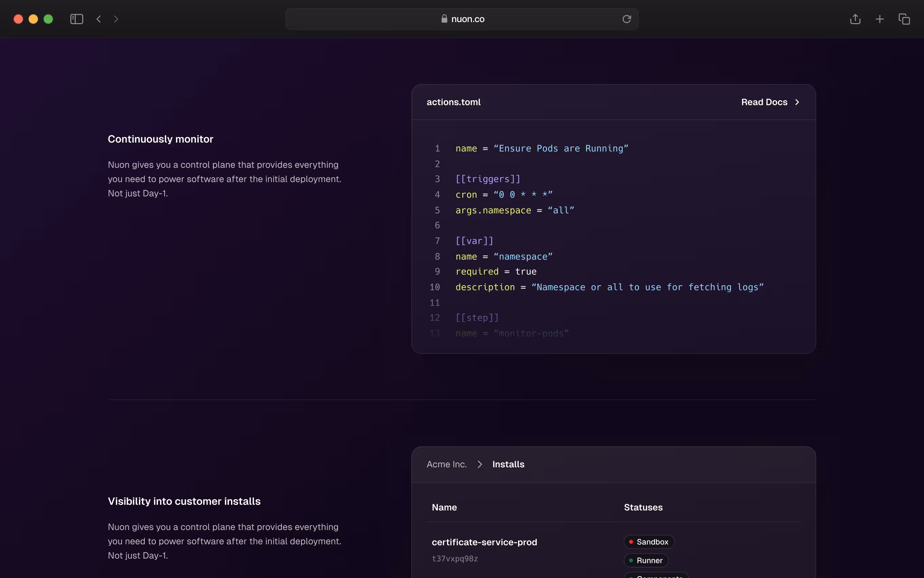Click the [[var]] code line
The height and width of the screenshot is (578, 924).
pos(474,241)
